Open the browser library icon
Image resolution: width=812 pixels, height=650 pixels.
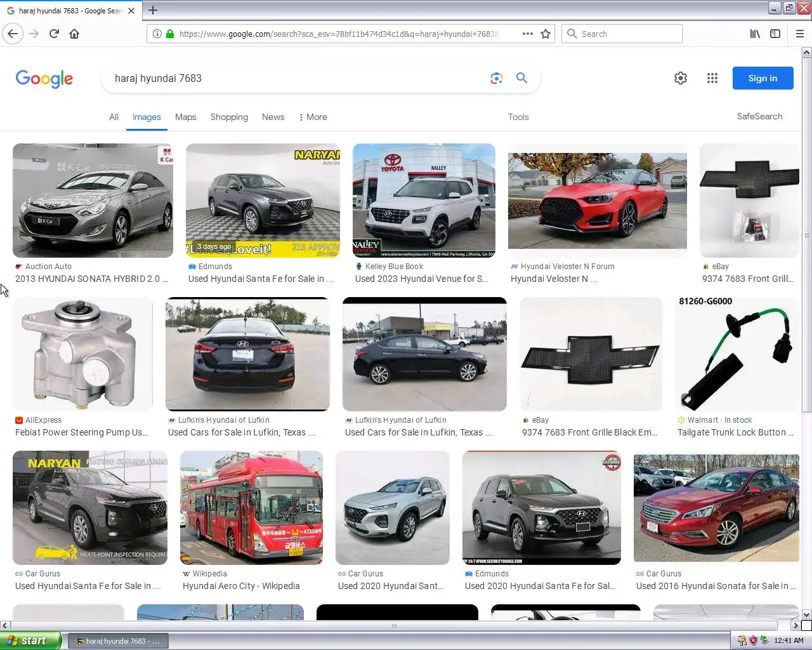[x=755, y=34]
